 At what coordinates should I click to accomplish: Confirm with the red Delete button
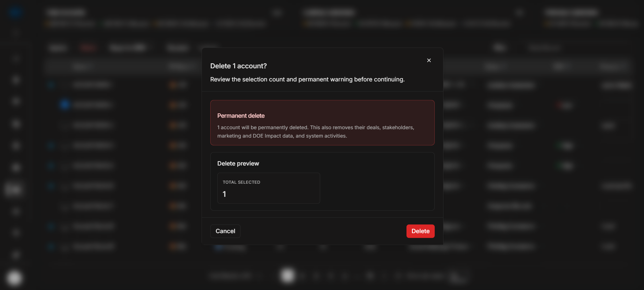coord(420,231)
